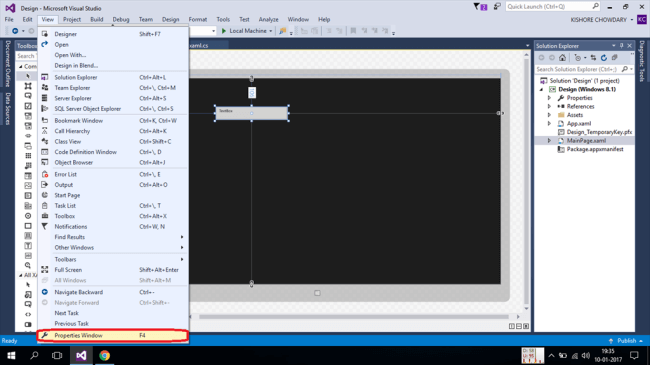
Task: Open the Build menu
Action: (97, 19)
